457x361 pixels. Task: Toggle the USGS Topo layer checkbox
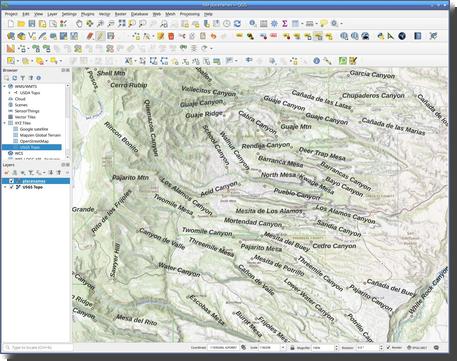12,187
